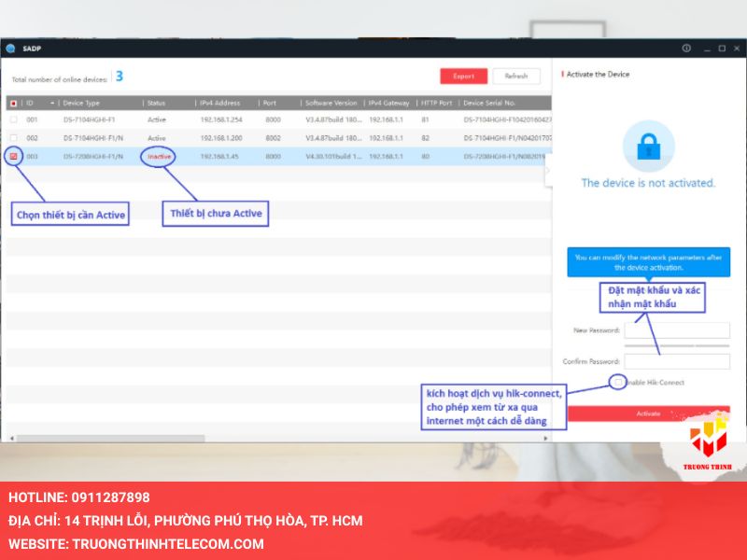Screen dimensions: 747x560
Task: Click into New Password field
Action: tap(677, 330)
